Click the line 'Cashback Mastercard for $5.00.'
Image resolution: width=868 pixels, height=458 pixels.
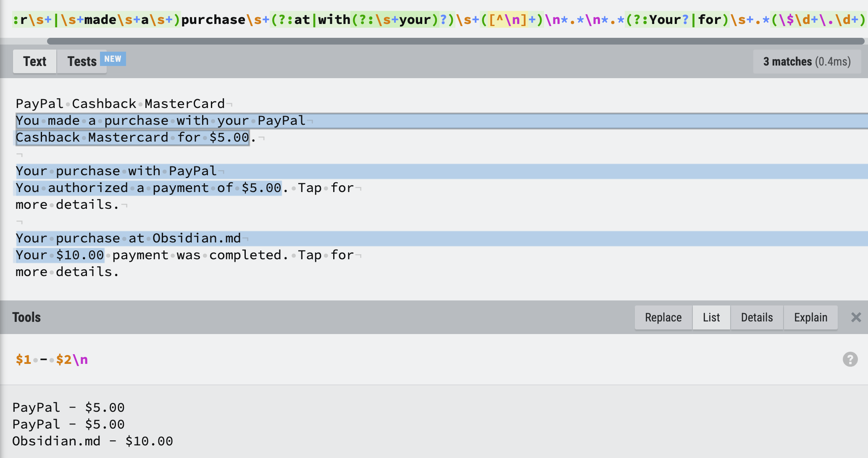point(136,137)
